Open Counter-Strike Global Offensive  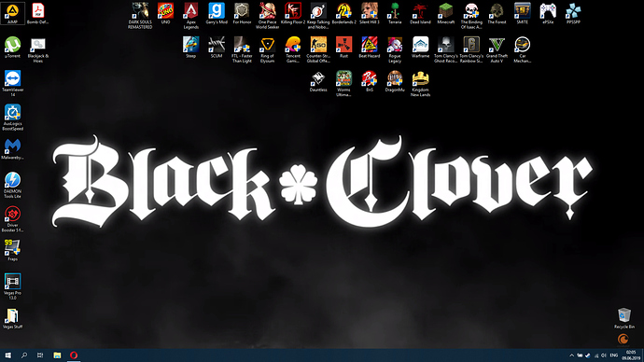click(x=318, y=49)
